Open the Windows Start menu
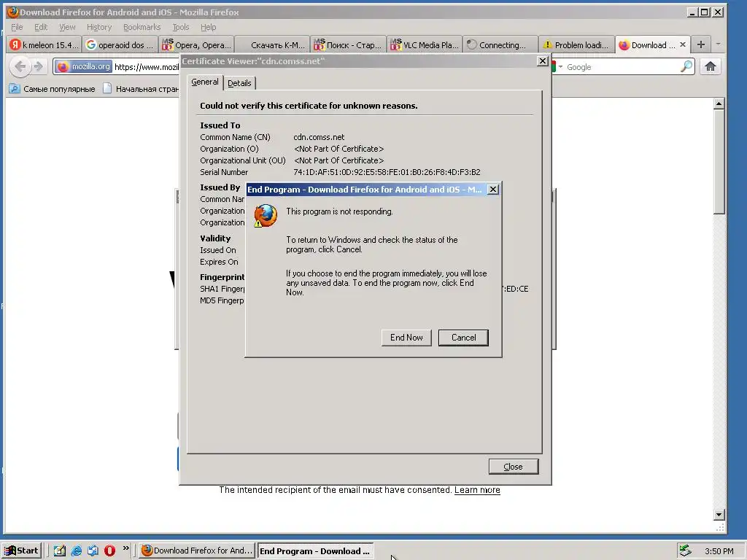The image size is (747, 560). [x=22, y=551]
